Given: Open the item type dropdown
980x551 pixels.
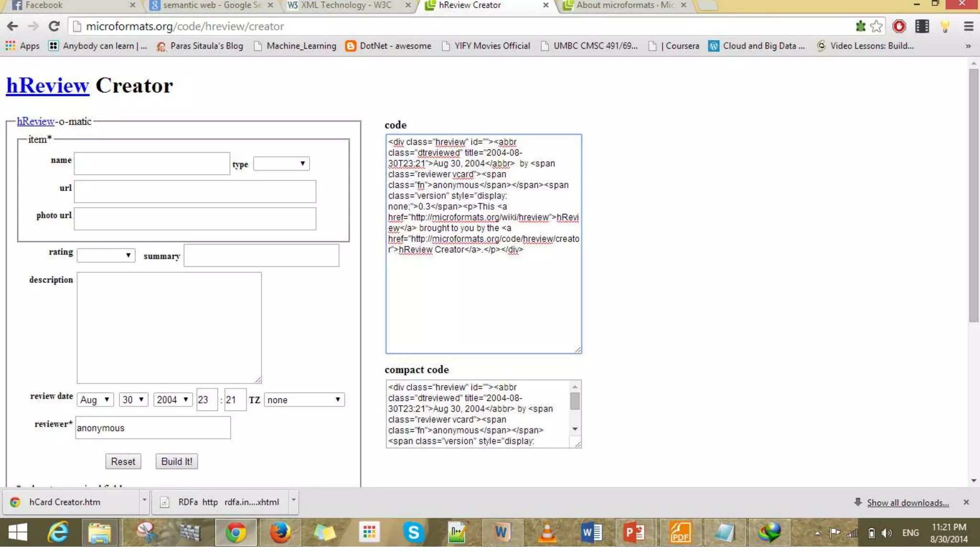Looking at the screenshot, I should (281, 164).
